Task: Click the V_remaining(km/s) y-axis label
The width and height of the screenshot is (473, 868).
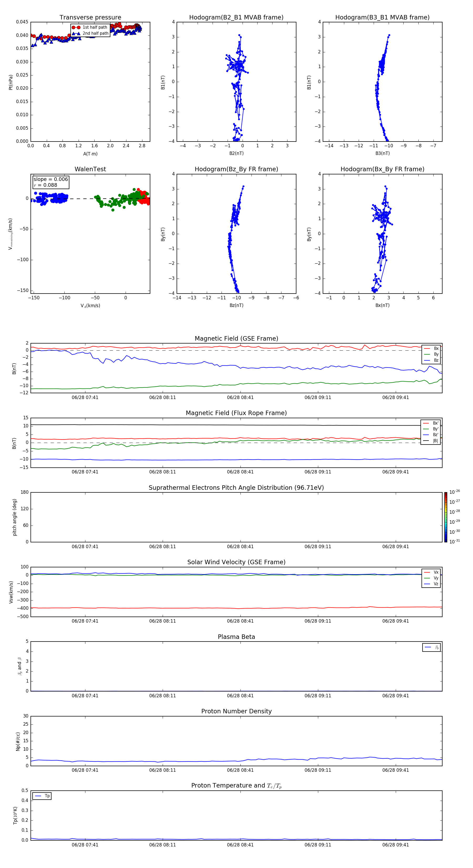Action: point(11,234)
